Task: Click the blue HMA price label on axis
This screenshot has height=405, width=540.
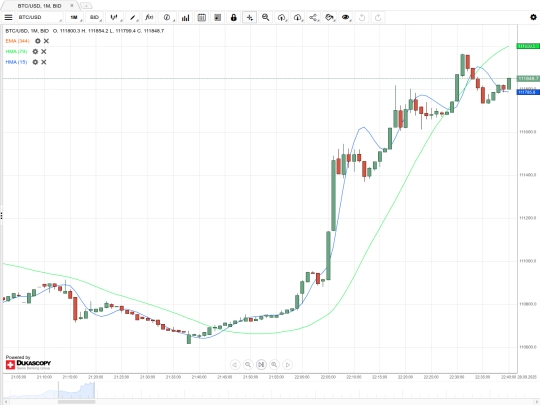Action: coord(528,92)
